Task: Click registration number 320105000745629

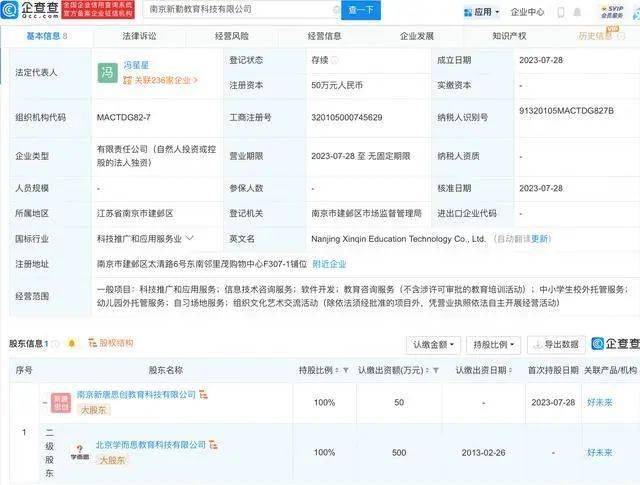Action: pyautogui.click(x=347, y=118)
